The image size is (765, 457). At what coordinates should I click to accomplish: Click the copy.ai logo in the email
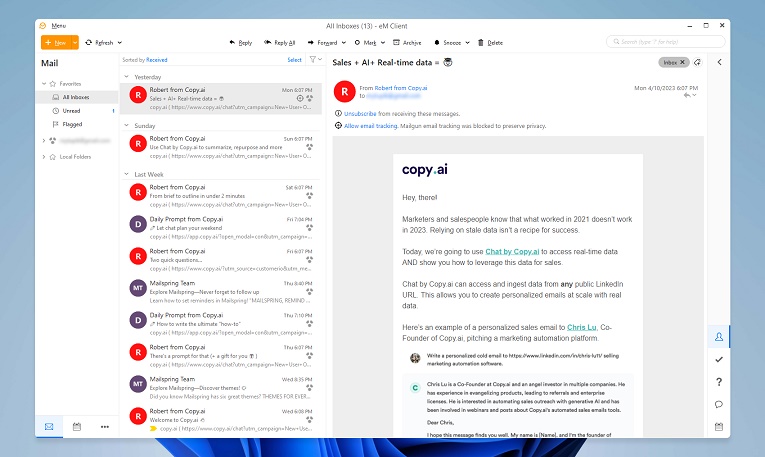tap(424, 170)
